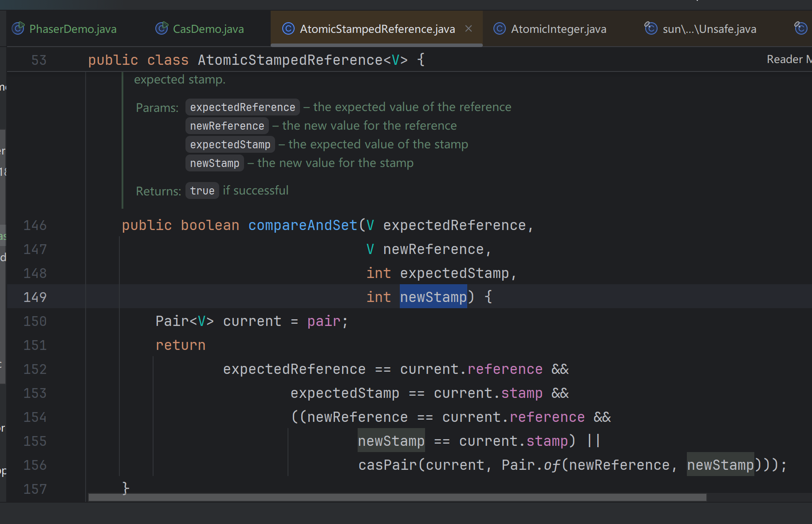The width and height of the screenshot is (812, 524).
Task: Switch to the CasDemo.java tab
Action: 208,29
